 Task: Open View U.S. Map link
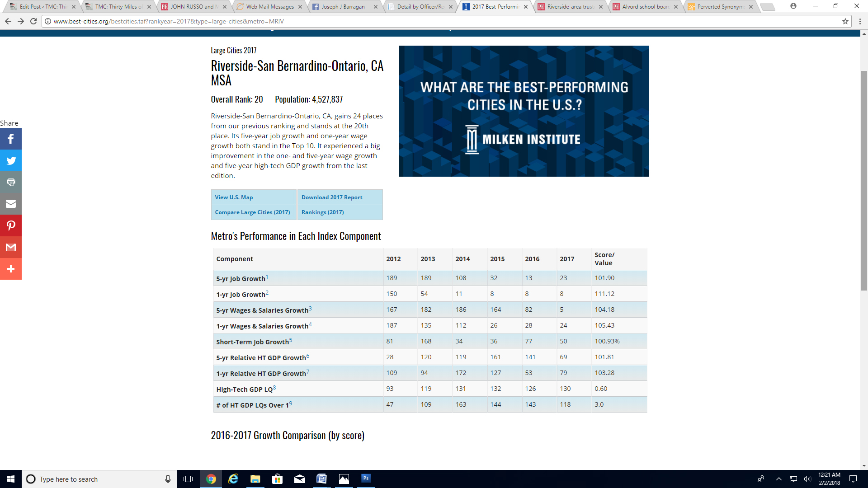(x=234, y=197)
